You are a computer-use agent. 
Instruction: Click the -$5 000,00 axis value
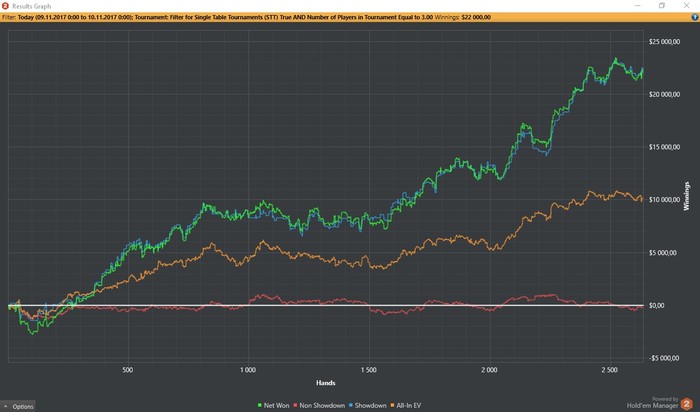point(664,358)
